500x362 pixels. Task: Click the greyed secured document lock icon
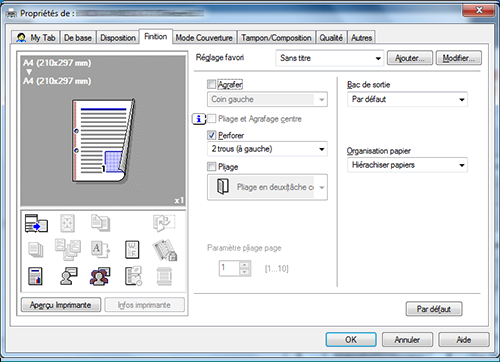point(165,250)
